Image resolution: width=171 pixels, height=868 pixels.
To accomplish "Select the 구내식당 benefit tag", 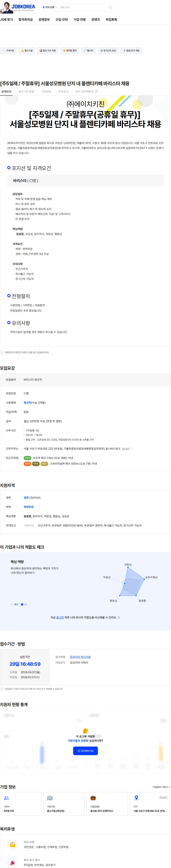I will tap(8, 50).
